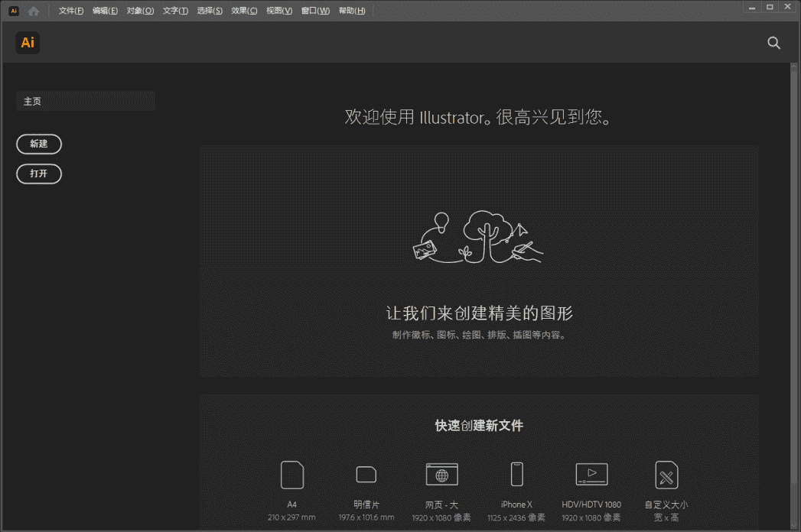Select the iPhone X document preset icon

pos(516,475)
